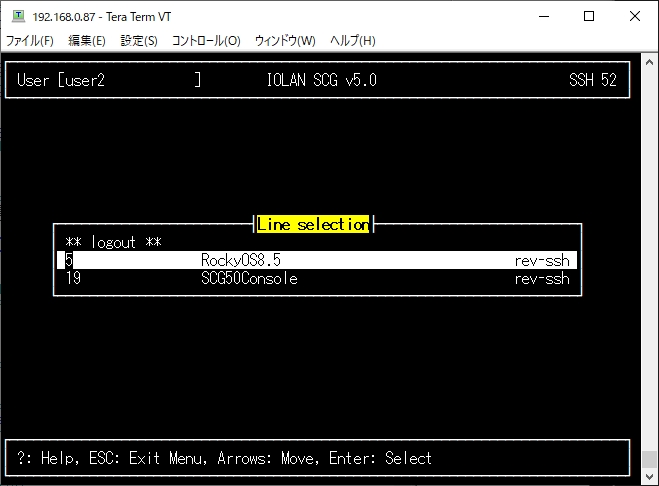Open the ヘルプ(H) menu
This screenshot has height=486, width=659.
coord(353,41)
